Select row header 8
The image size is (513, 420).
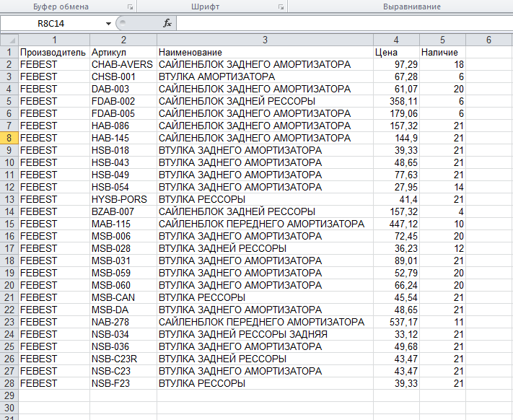click(x=9, y=138)
